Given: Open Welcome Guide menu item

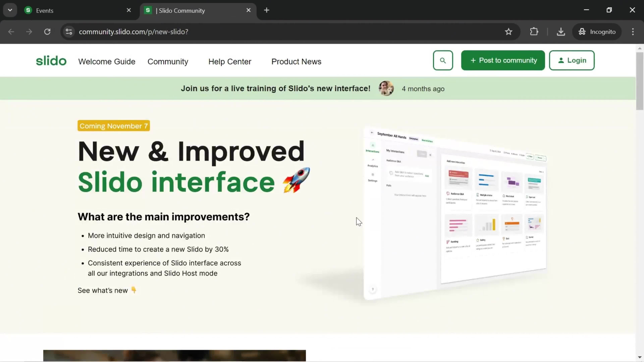Looking at the screenshot, I should point(107,62).
